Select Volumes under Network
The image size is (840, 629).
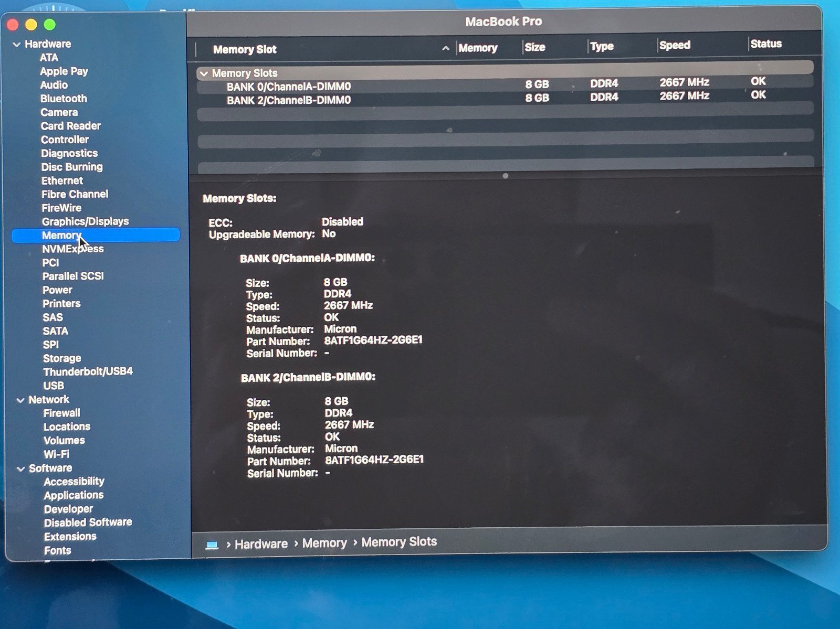(64, 440)
